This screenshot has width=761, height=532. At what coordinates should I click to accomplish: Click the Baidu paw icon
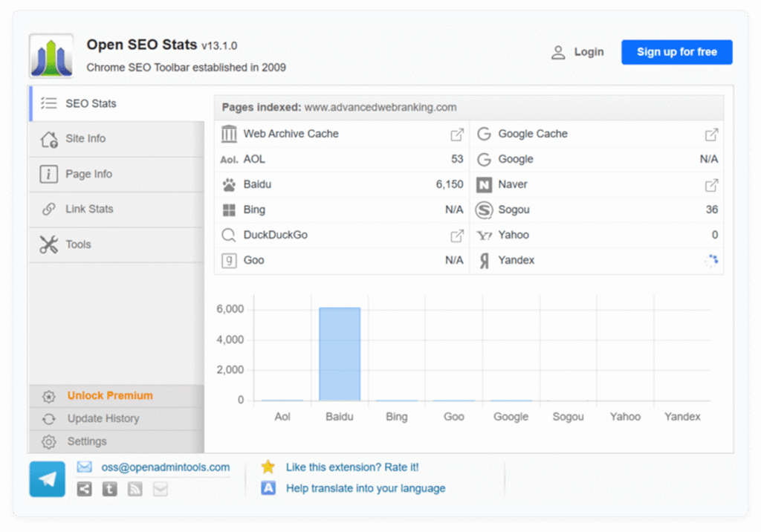point(229,184)
